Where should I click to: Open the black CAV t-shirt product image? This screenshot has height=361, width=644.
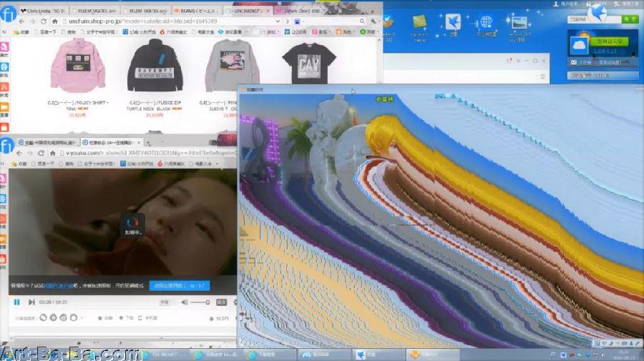point(309,64)
